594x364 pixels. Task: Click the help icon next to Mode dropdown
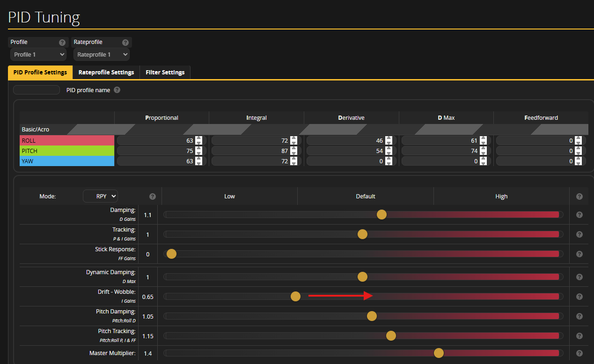click(x=152, y=197)
